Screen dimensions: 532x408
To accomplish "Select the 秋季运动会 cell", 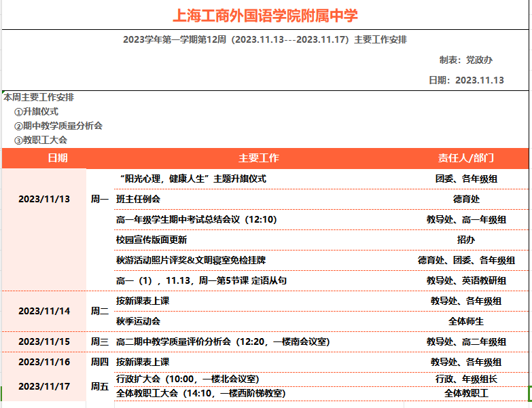I will coord(138,321).
